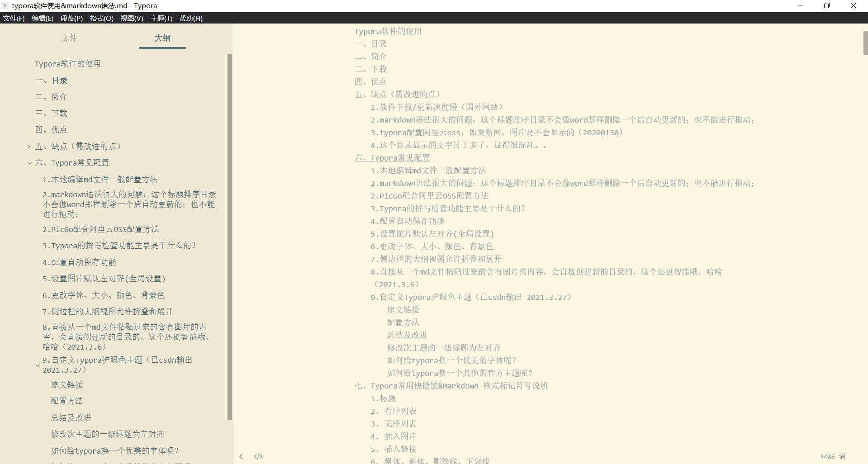Follow TOC link 1.软件下载/更新速度慢
Viewport: 868px width, 464px height.
tap(436, 107)
